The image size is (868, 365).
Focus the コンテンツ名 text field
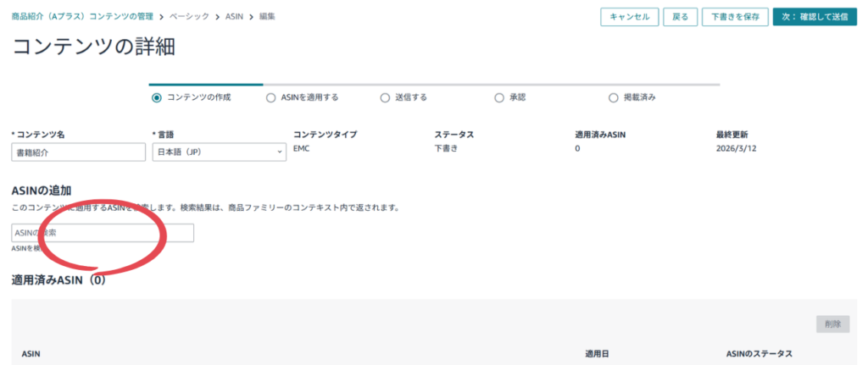79,152
